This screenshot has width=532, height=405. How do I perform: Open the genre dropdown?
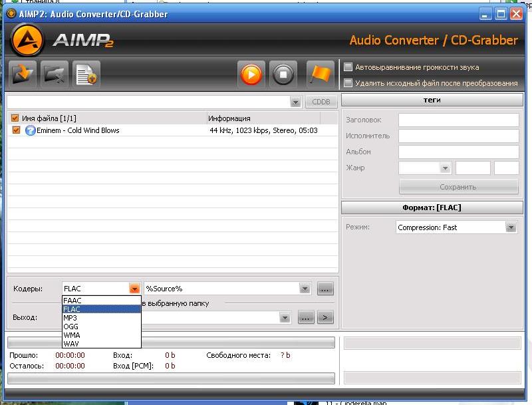pos(445,168)
